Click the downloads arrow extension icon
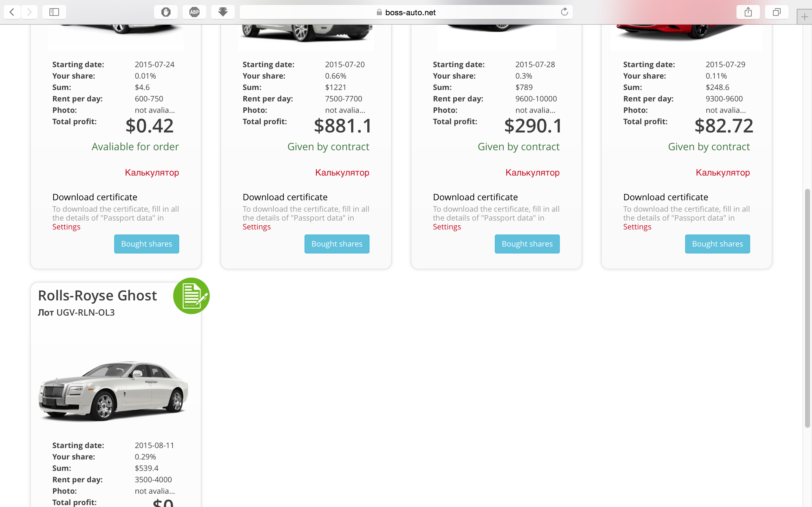The image size is (812, 507). (x=223, y=12)
